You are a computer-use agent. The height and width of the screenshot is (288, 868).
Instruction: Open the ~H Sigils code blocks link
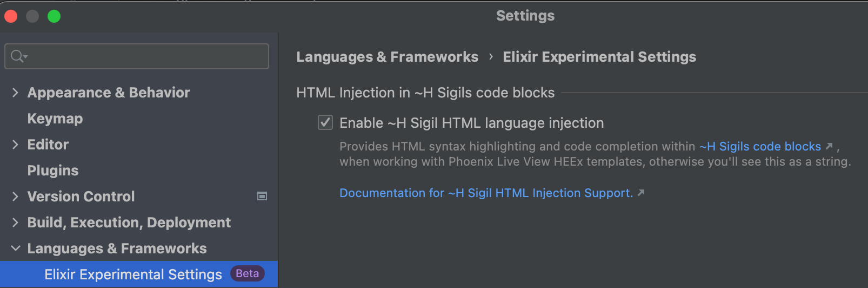760,146
